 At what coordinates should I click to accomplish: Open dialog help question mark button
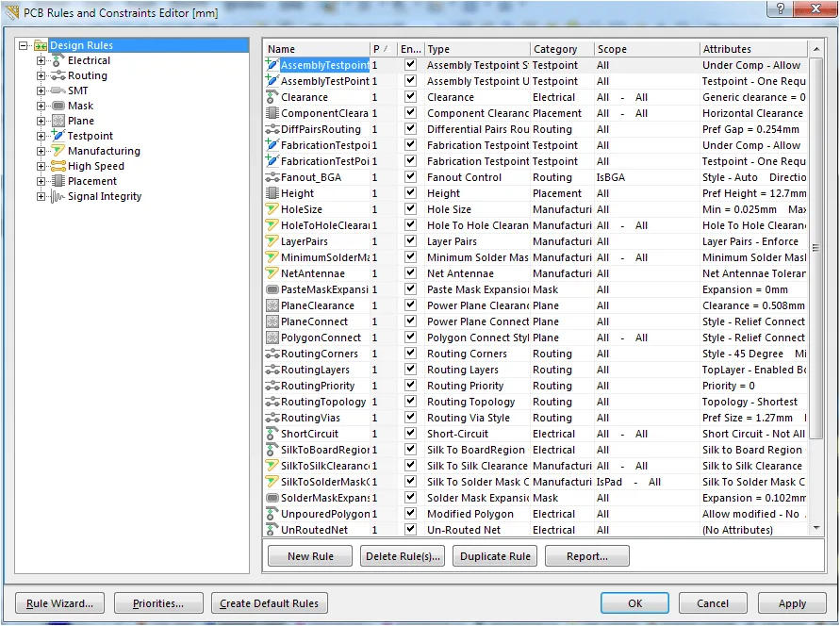(781, 8)
